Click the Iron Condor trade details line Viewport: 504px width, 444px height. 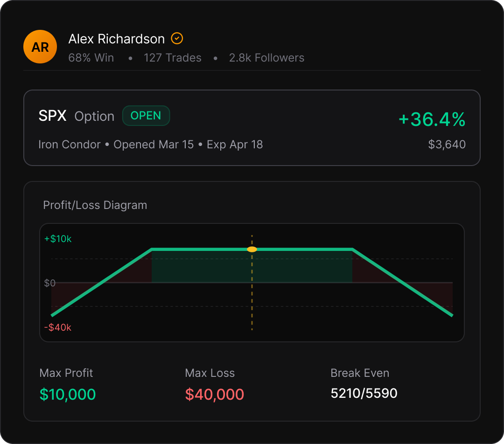[x=150, y=145]
